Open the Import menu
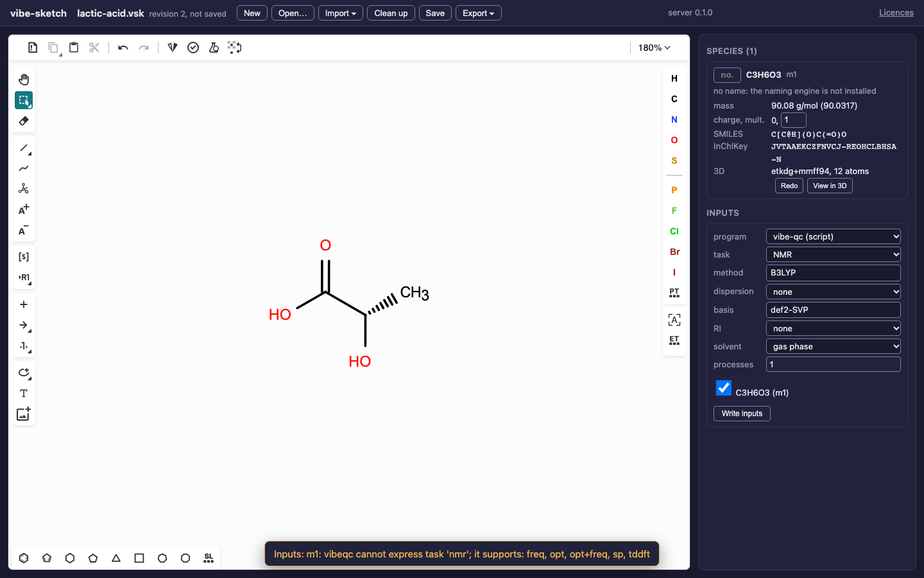Image resolution: width=924 pixels, height=578 pixels. coord(341,13)
